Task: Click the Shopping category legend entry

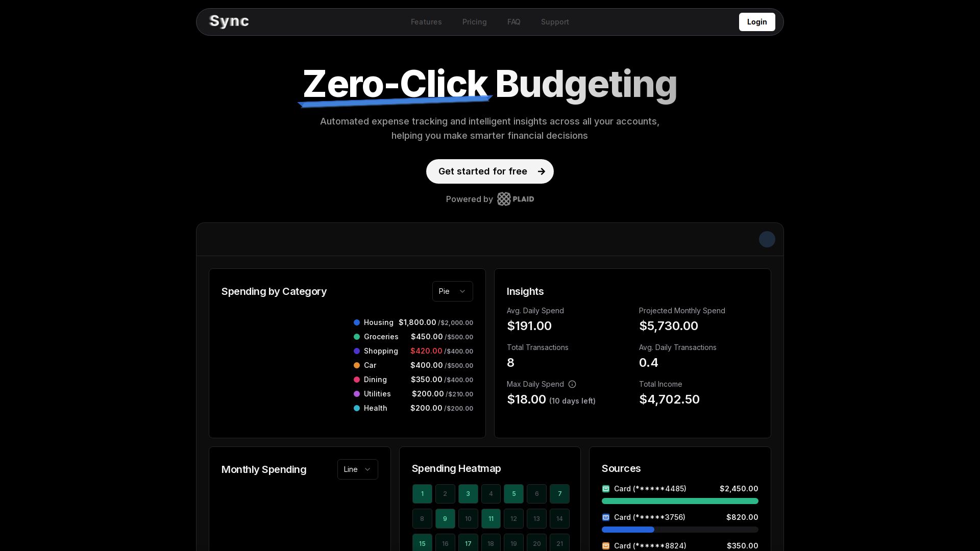Action: (381, 351)
